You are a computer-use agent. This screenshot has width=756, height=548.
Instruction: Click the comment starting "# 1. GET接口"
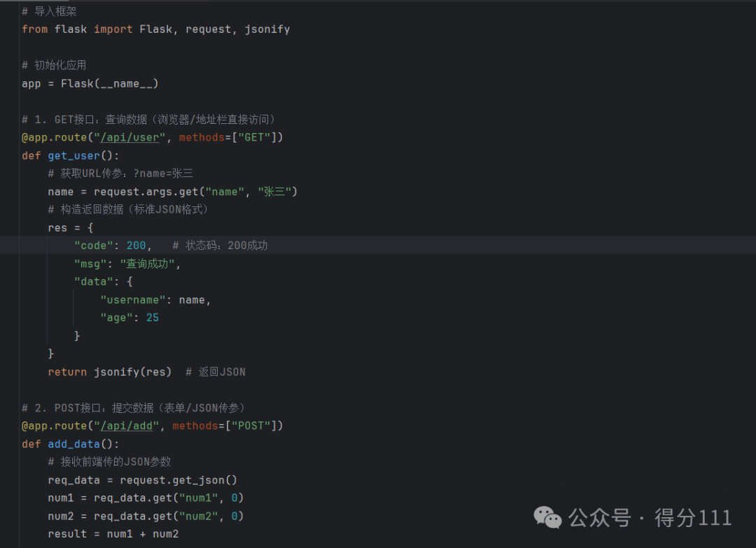[148, 120]
